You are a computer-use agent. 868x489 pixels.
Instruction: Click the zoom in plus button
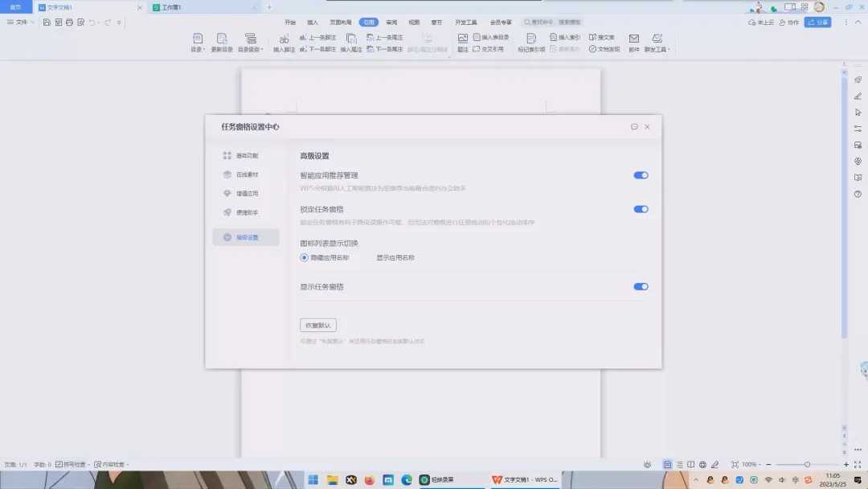[845, 465]
